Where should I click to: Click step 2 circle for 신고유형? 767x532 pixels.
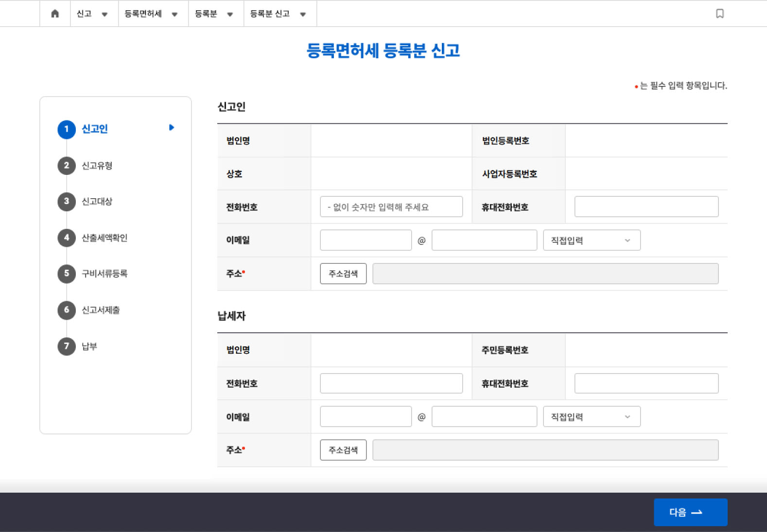click(67, 166)
